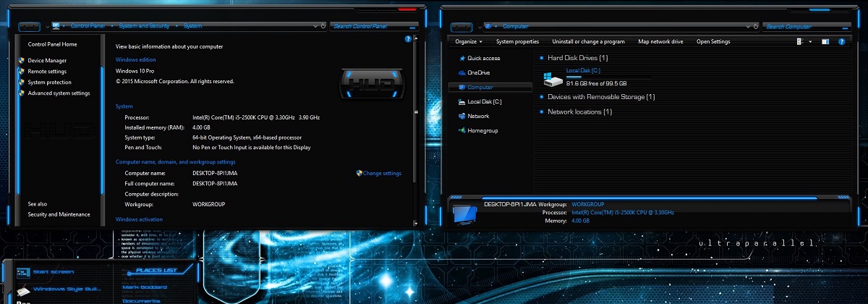Expand Network locations group

(x=542, y=111)
